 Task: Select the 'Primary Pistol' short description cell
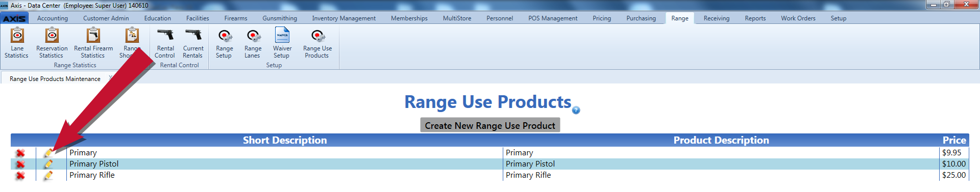pos(285,164)
